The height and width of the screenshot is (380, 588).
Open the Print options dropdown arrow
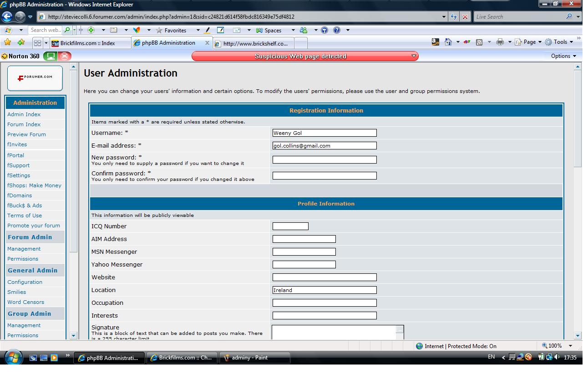pos(509,42)
